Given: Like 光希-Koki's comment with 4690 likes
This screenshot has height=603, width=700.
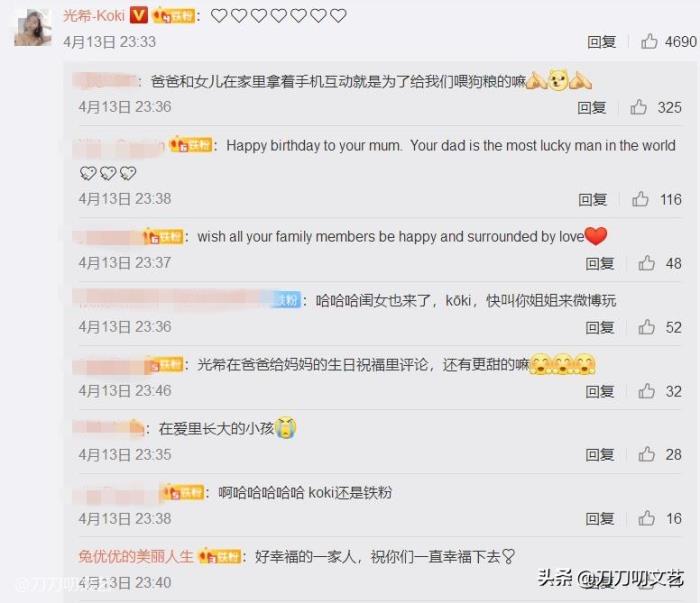Looking at the screenshot, I should pos(649,42).
